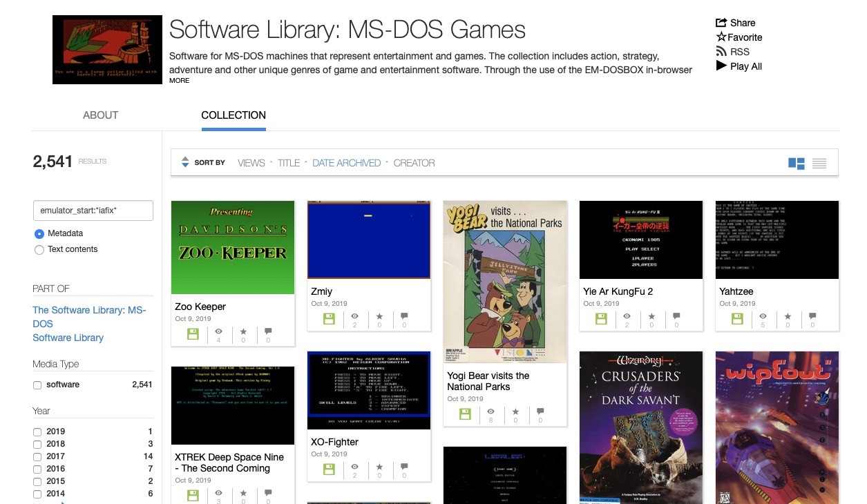This screenshot has width=867, height=504.
Task: Open the COLLECTION tab
Action: click(234, 115)
